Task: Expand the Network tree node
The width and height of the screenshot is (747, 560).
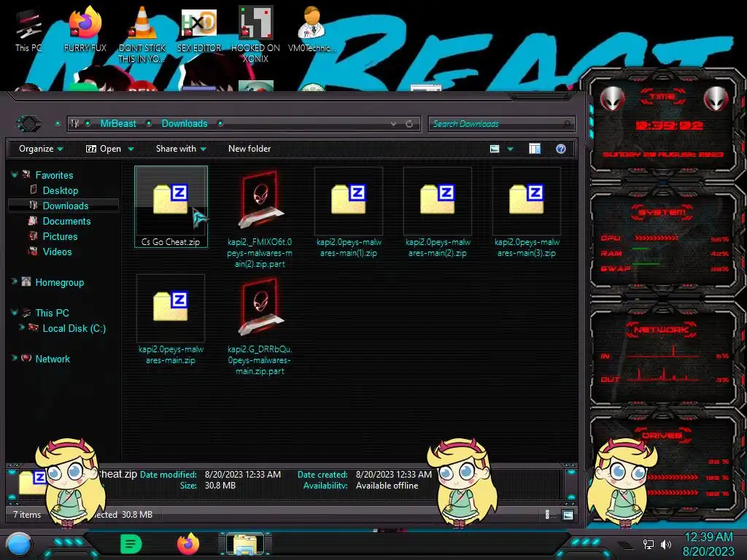Action: click(15, 358)
